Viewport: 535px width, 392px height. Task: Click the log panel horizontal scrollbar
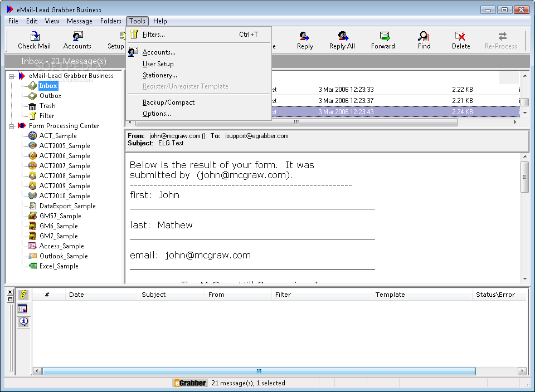(259, 371)
